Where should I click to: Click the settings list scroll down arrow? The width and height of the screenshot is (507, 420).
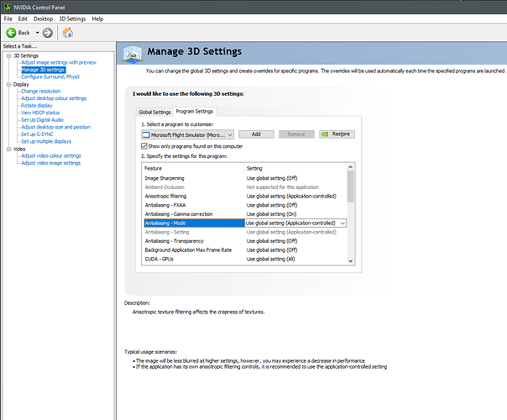(x=351, y=261)
